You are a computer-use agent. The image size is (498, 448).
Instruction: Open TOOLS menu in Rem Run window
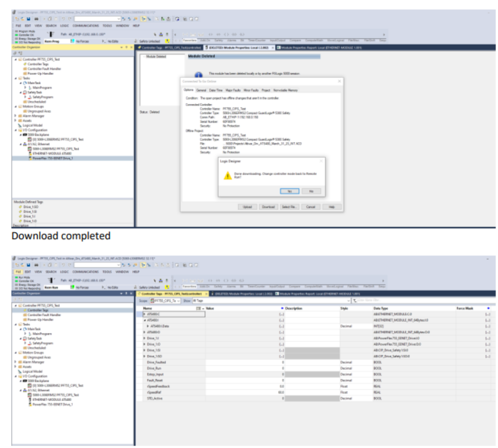tap(107, 272)
